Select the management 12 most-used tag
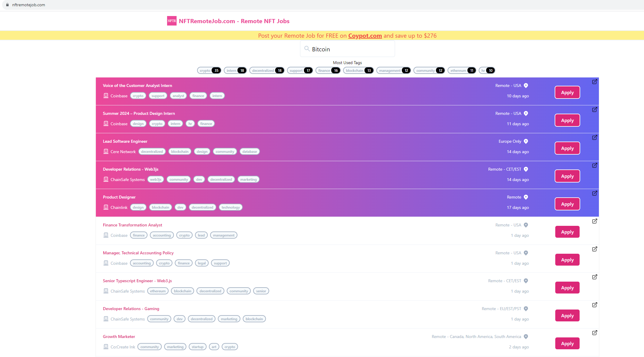 pos(394,70)
